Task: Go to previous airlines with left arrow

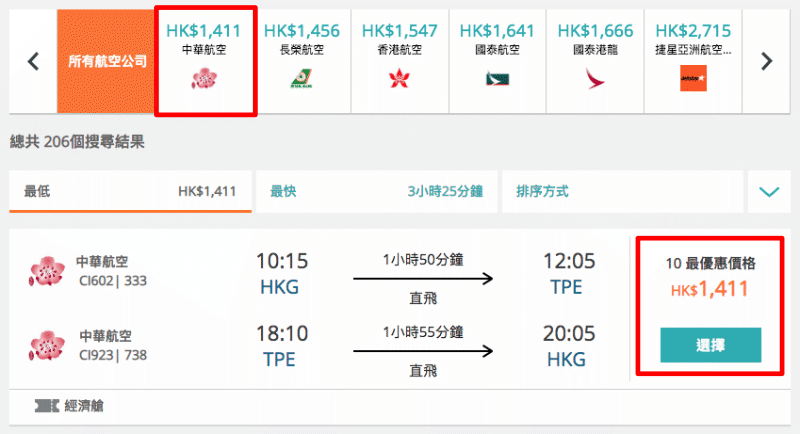Action: [x=33, y=61]
